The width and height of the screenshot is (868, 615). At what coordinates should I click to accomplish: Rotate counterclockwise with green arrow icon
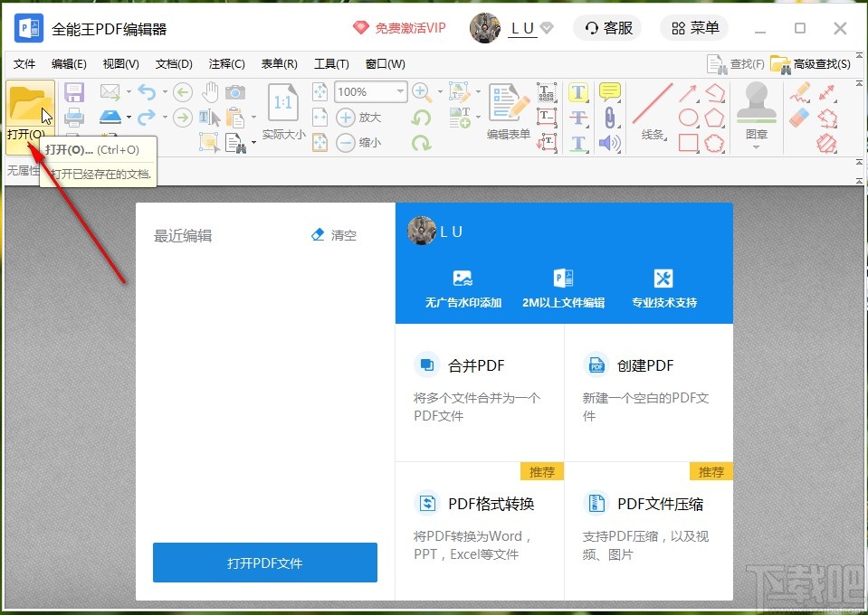pos(421,118)
